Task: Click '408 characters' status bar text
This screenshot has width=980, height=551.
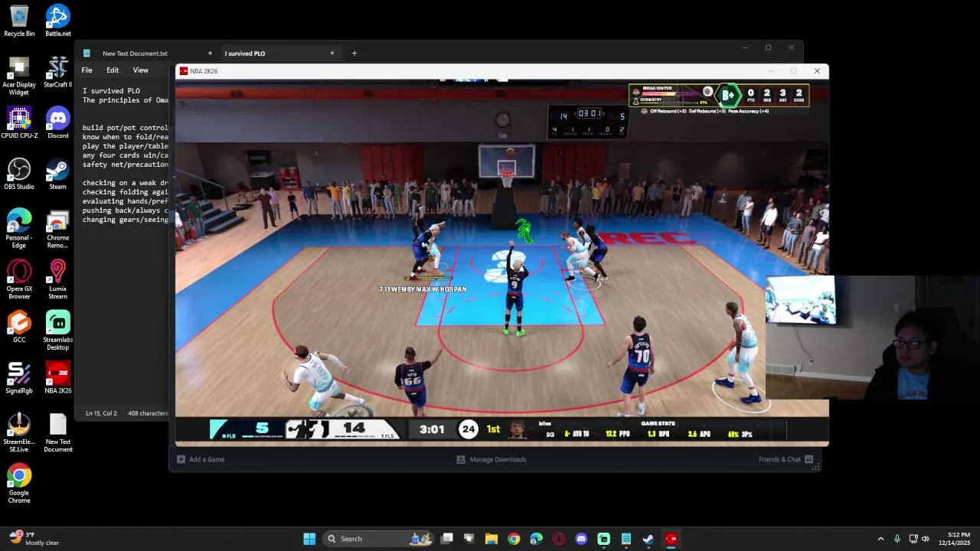Action: [x=148, y=413]
